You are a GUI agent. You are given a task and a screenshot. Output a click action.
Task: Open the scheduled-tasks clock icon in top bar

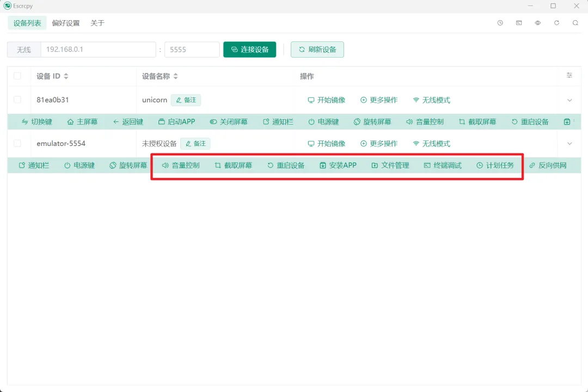(x=500, y=23)
